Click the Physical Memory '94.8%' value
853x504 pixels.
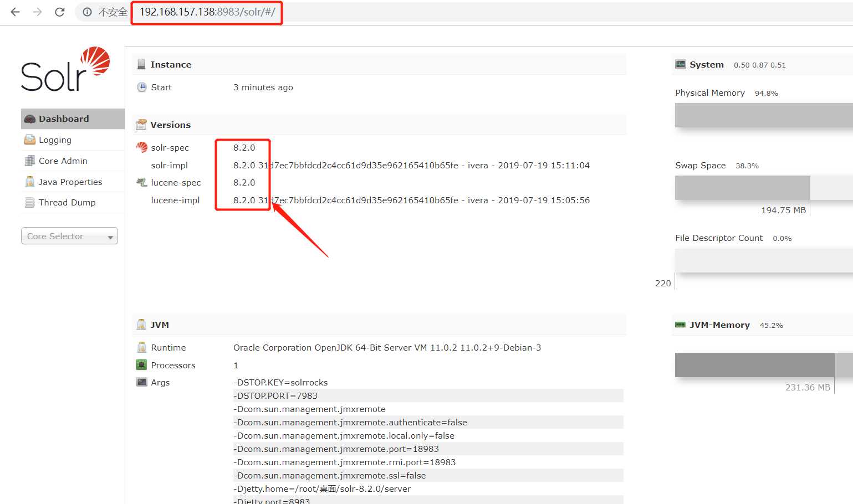pos(767,93)
